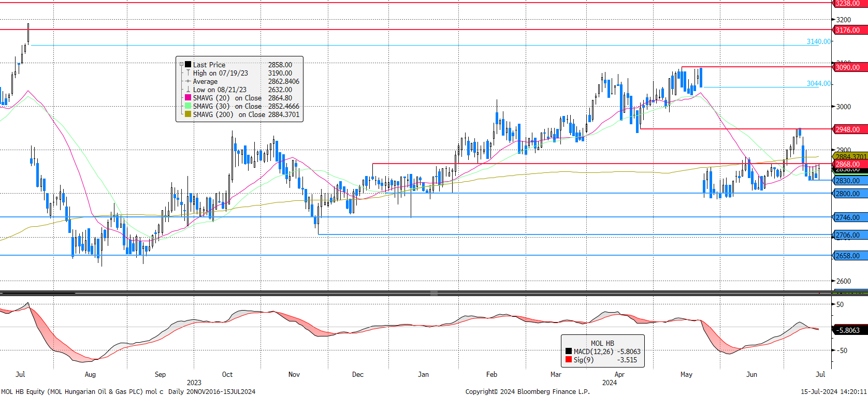Image resolution: width=868 pixels, height=396 pixels.
Task: Click the 2023 year axis label
Action: tap(194, 383)
